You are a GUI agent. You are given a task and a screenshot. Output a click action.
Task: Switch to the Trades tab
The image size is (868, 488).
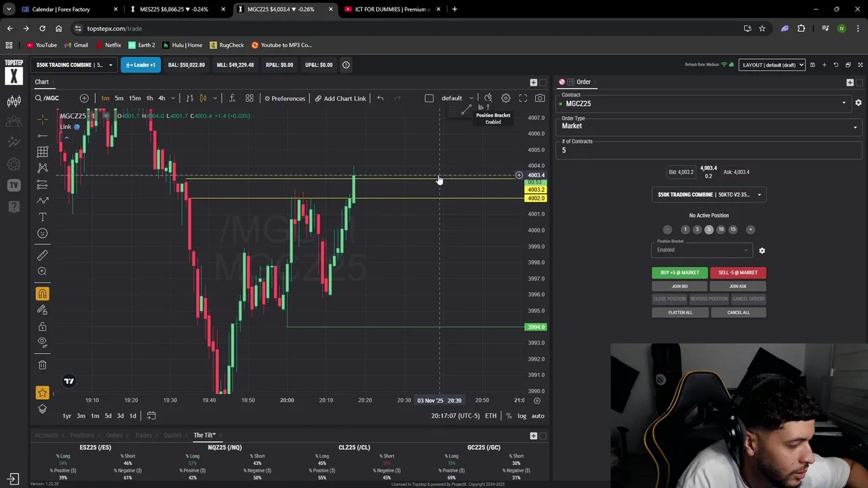(143, 435)
